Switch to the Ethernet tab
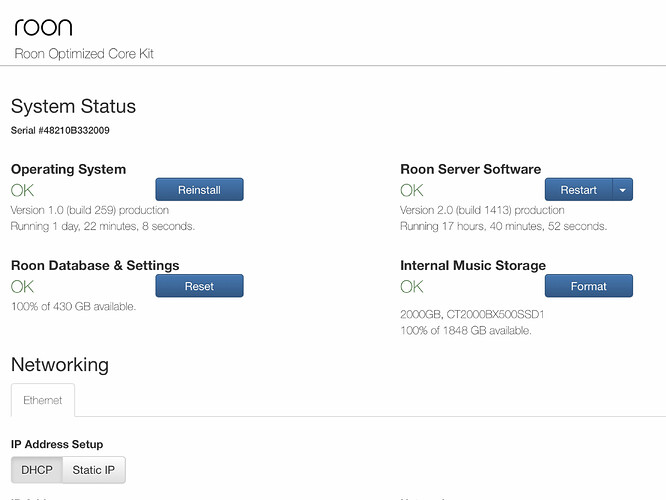This screenshot has height=500, width=666. click(43, 400)
